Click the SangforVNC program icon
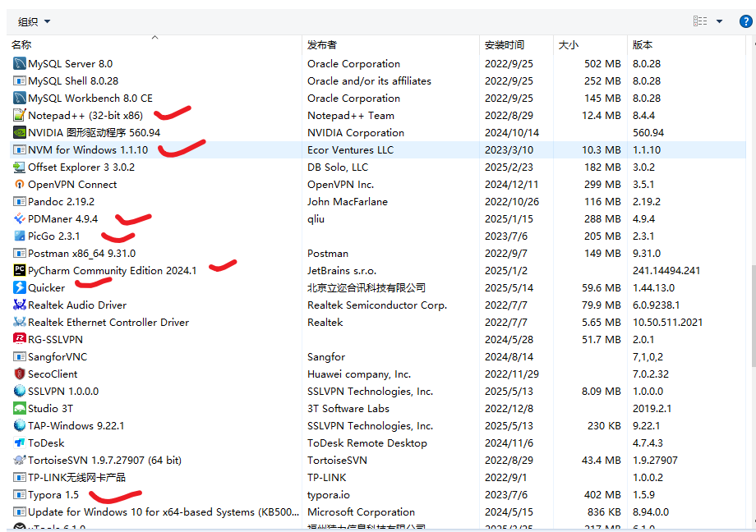Image resolution: width=756 pixels, height=532 pixels. coord(19,356)
